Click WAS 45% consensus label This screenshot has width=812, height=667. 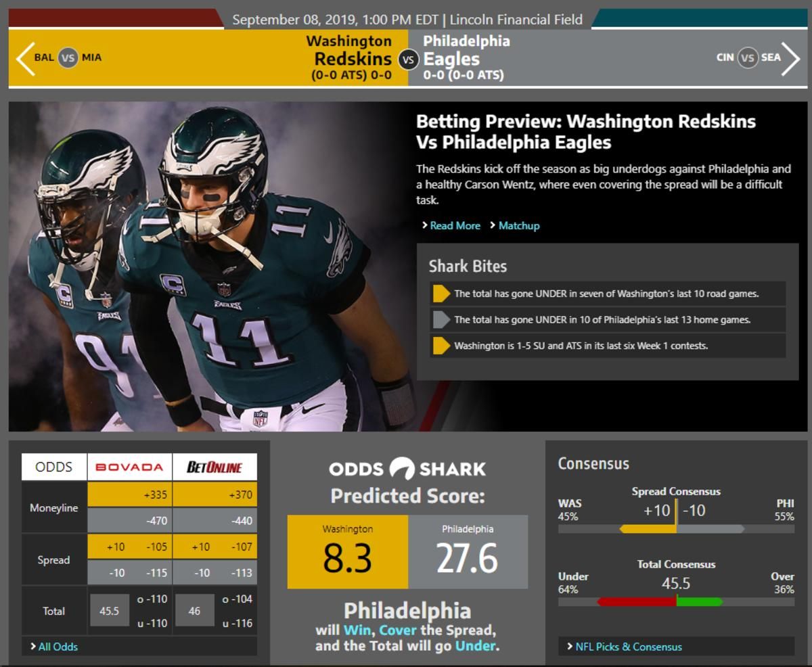pos(569,509)
